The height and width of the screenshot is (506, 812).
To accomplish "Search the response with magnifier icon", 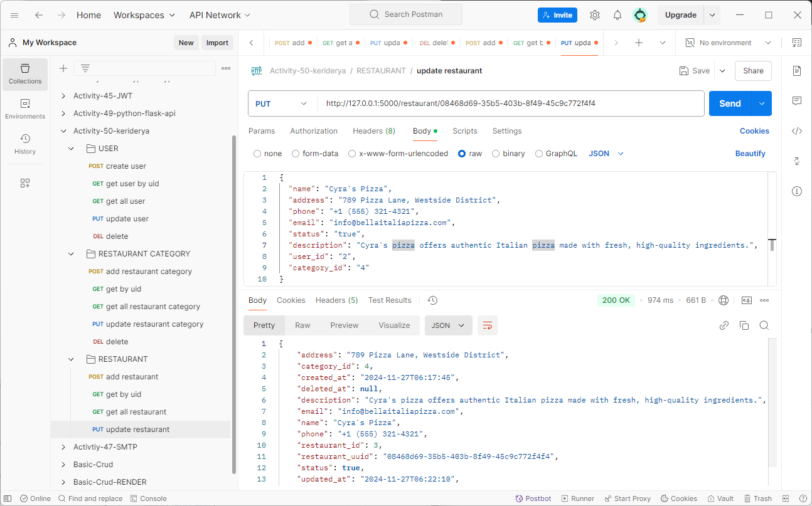I will coord(764,325).
